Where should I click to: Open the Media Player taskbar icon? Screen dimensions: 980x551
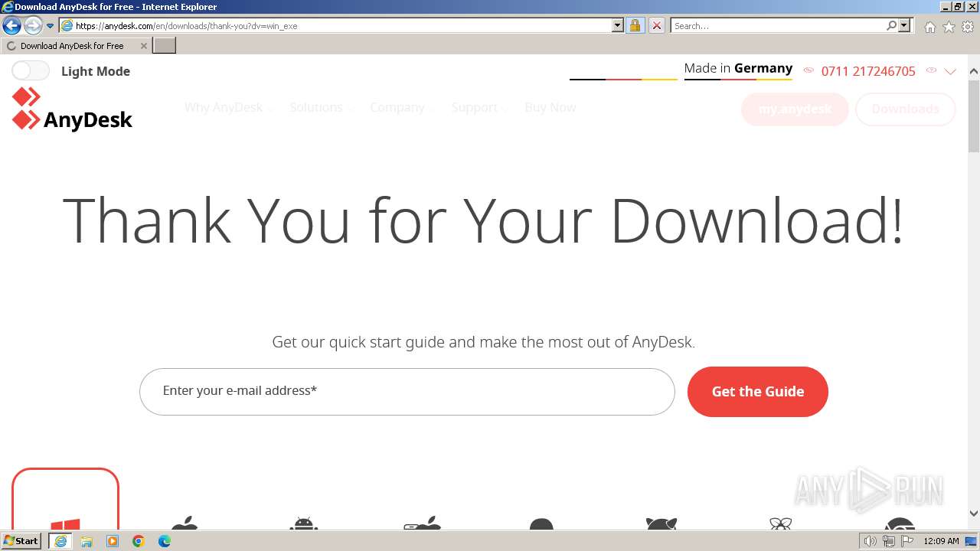tap(113, 541)
